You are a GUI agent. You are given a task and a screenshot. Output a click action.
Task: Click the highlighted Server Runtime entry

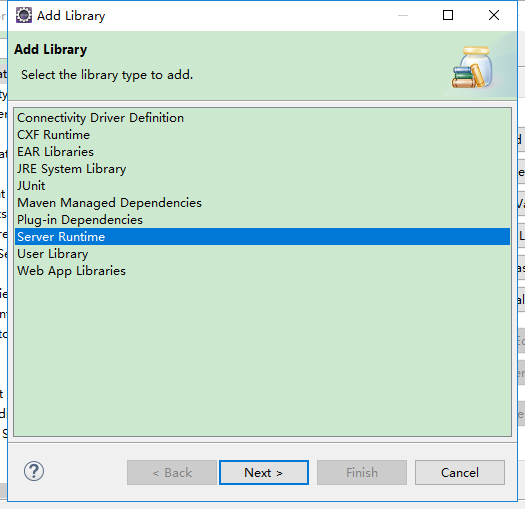coord(262,237)
